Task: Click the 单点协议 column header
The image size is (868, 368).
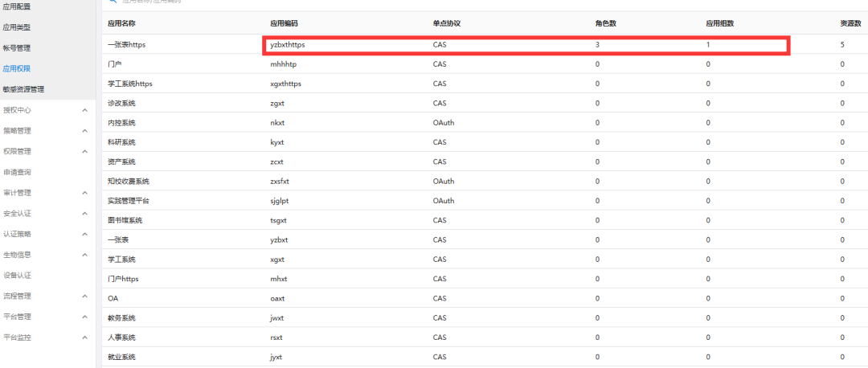Action: 447,24
